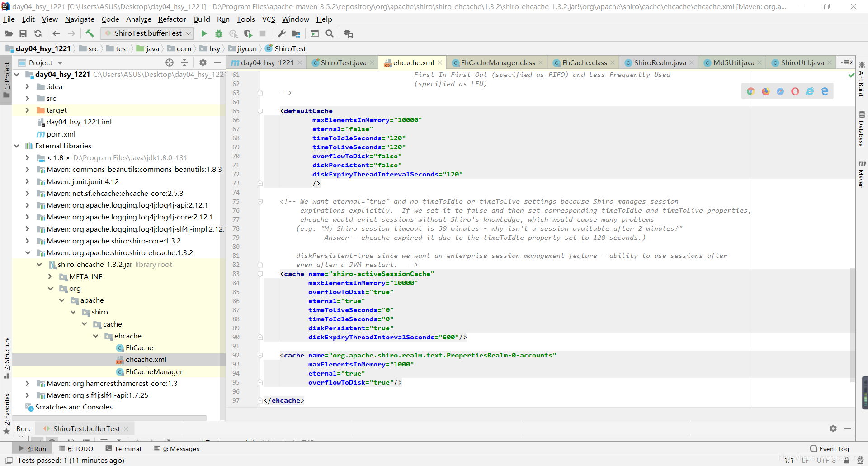Toggle tool window buttons in status bar
The width and height of the screenshot is (868, 466).
click(x=9, y=460)
